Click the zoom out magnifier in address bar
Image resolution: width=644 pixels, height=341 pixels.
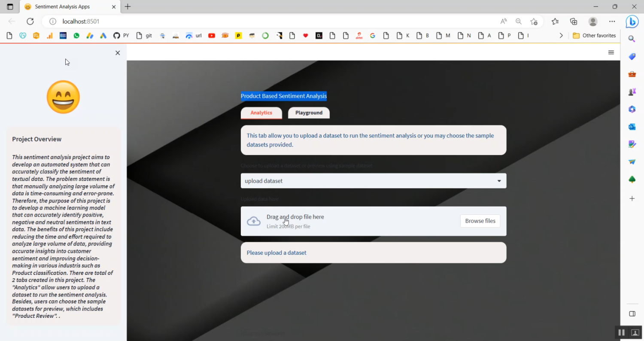pyautogui.click(x=519, y=21)
